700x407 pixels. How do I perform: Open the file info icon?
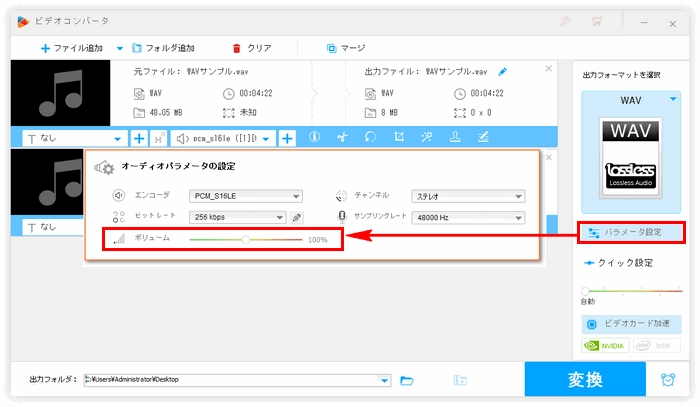click(313, 138)
